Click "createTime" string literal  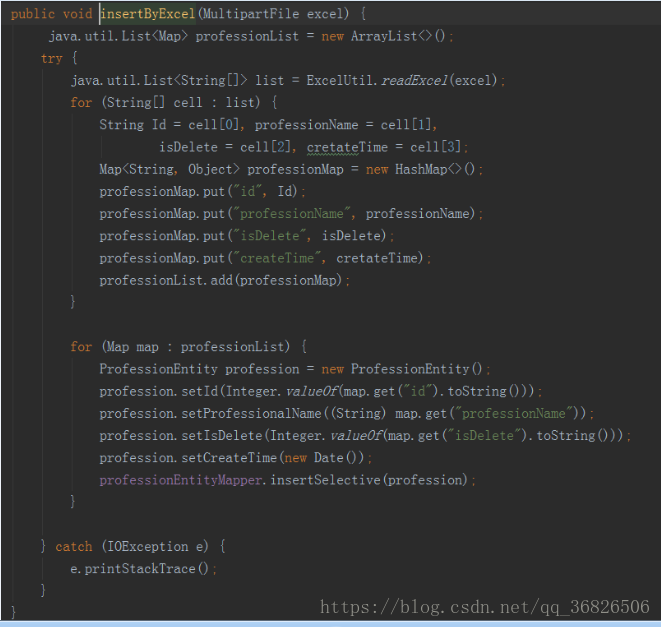tap(277, 258)
